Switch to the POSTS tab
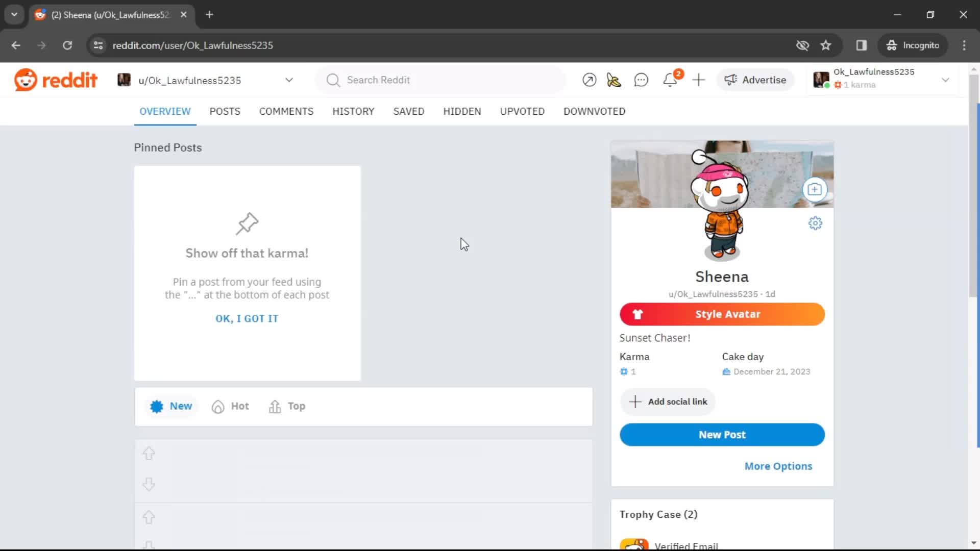The image size is (980, 551). (225, 111)
